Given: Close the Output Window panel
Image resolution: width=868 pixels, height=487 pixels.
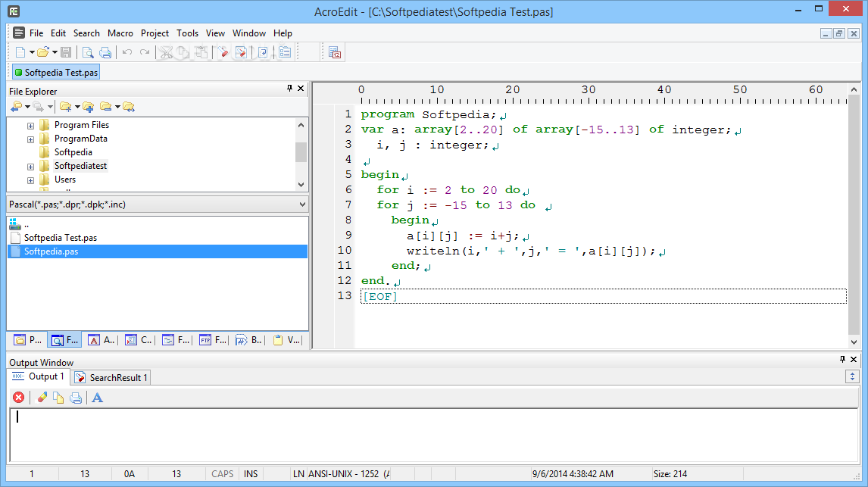Looking at the screenshot, I should click(x=854, y=359).
